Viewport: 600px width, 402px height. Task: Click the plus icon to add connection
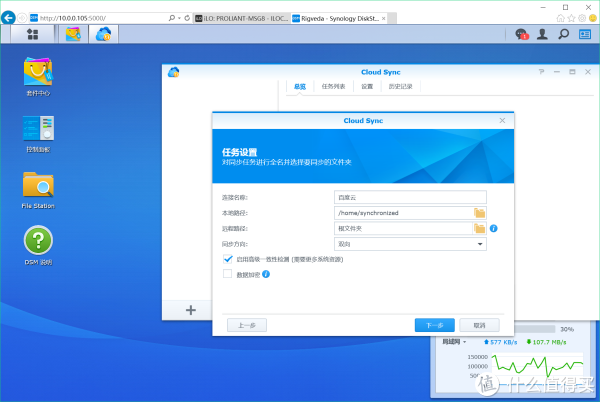tap(191, 310)
